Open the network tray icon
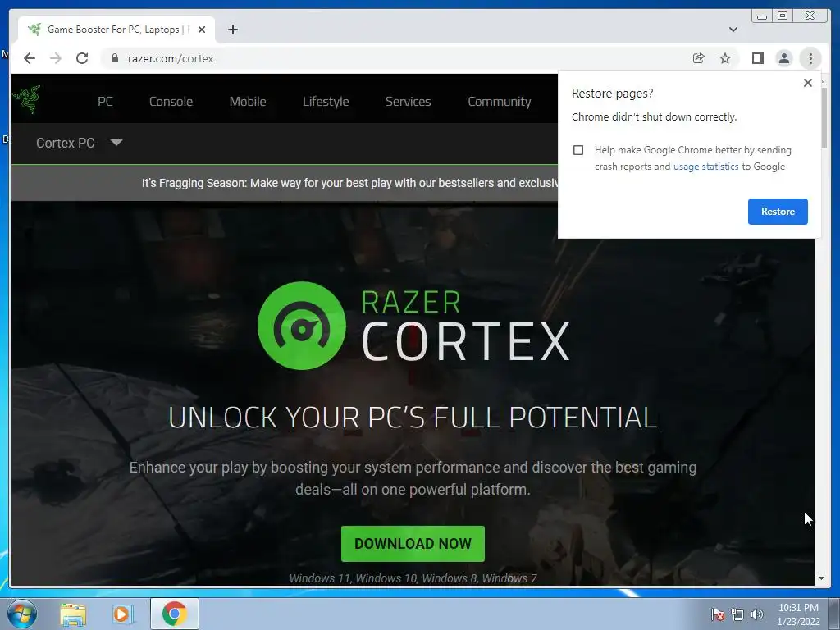The width and height of the screenshot is (840, 630). click(x=737, y=614)
